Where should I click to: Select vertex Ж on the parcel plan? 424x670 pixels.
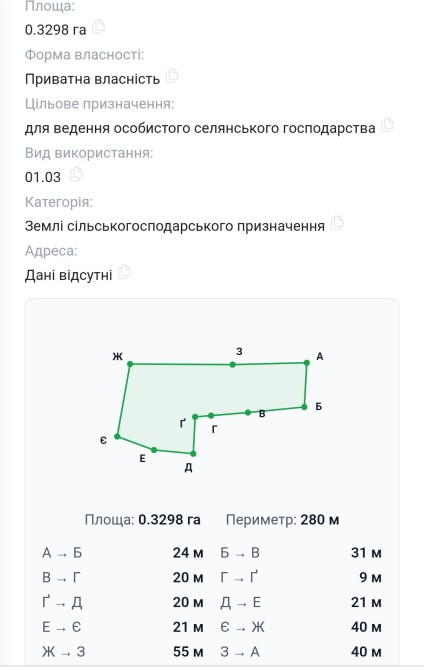click(130, 364)
